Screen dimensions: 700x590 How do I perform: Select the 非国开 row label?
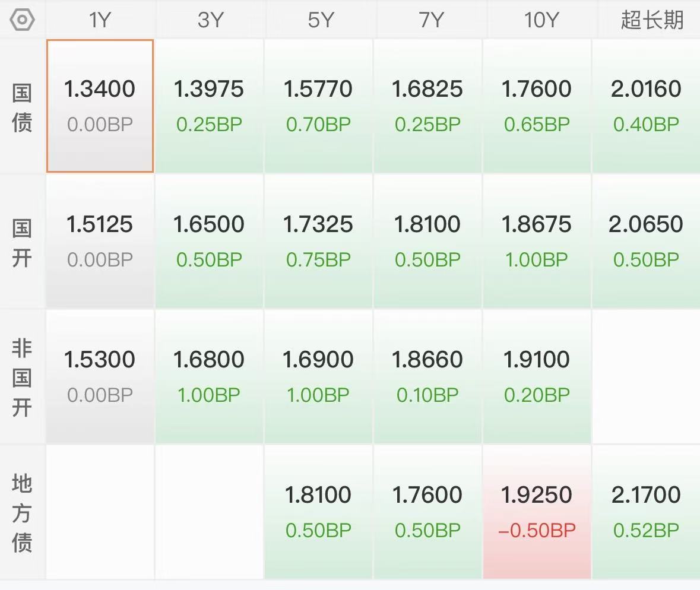[x=22, y=378]
